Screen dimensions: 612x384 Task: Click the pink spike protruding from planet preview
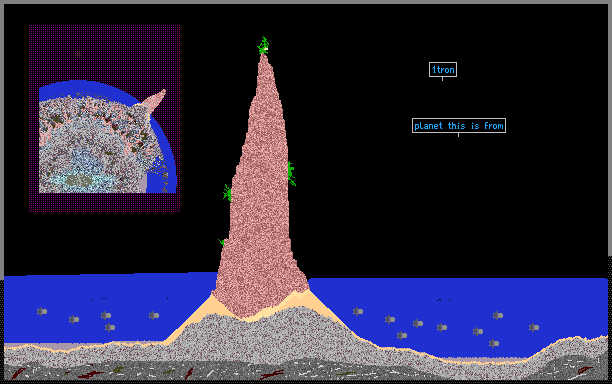[154, 101]
